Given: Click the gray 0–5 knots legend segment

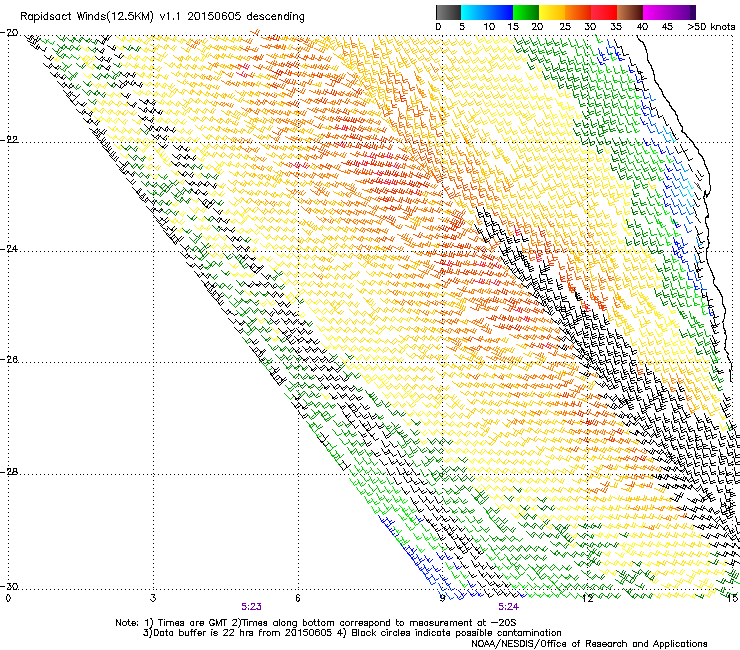Looking at the screenshot, I should coord(448,12).
